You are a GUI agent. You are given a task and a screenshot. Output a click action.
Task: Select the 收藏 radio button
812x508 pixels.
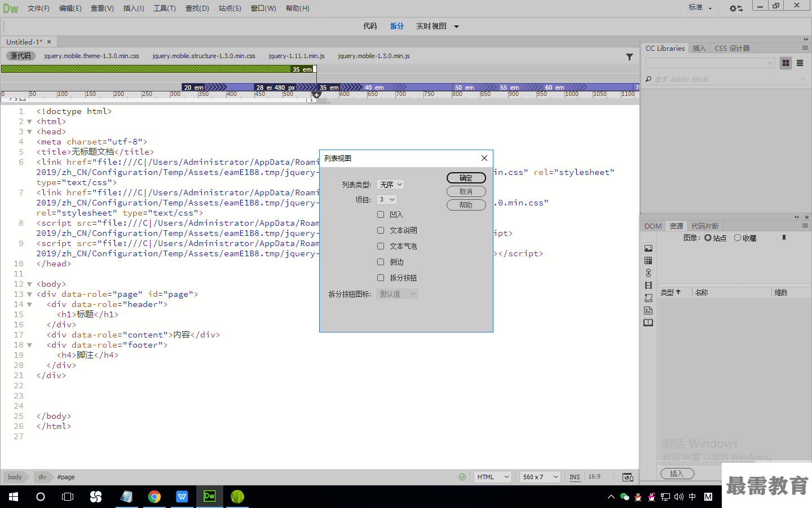[738, 238]
